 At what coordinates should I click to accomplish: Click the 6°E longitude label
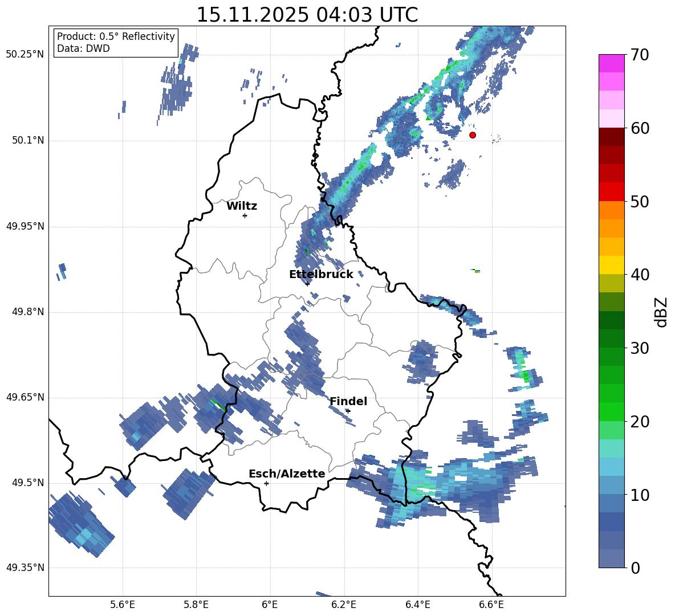(x=270, y=605)
